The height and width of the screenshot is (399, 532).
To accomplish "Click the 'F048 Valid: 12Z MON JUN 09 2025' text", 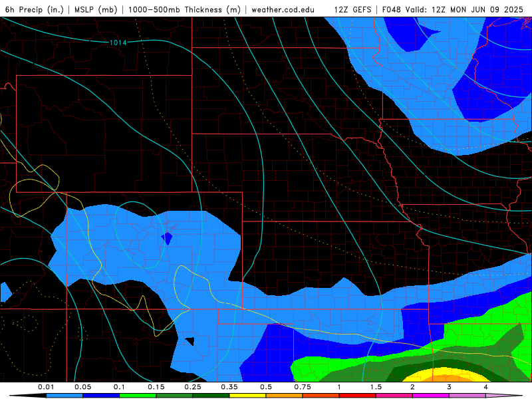I will 453,9.
